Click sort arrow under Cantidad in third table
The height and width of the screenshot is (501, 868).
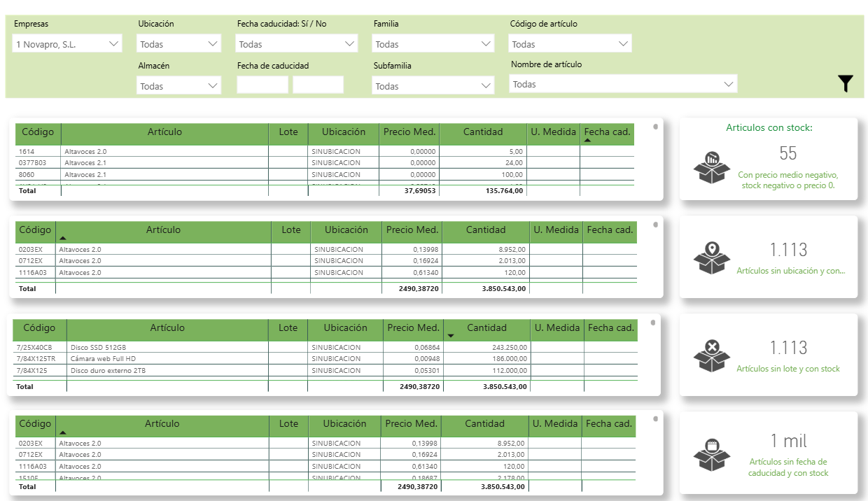pos(451,336)
